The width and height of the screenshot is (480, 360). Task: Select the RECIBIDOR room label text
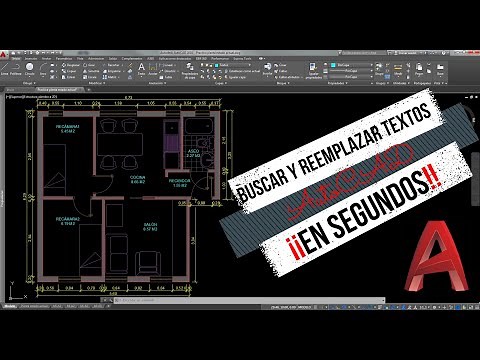(x=179, y=181)
